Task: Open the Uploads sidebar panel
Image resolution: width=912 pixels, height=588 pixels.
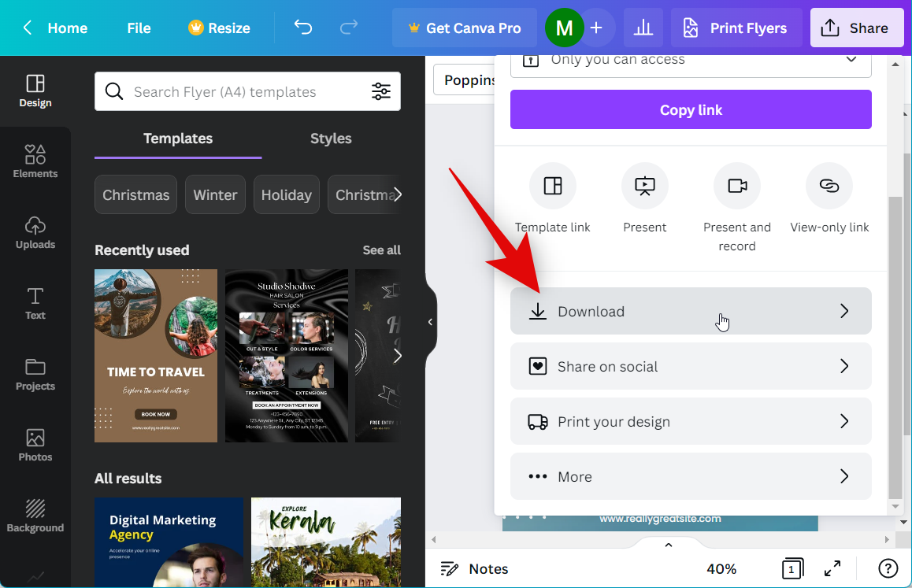Action: pyautogui.click(x=35, y=232)
